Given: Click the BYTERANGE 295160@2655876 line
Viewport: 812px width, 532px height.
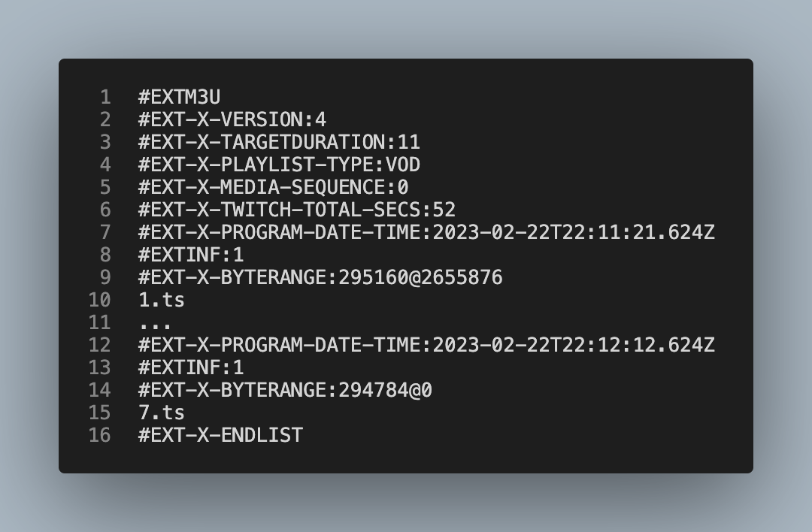Looking at the screenshot, I should click(320, 277).
